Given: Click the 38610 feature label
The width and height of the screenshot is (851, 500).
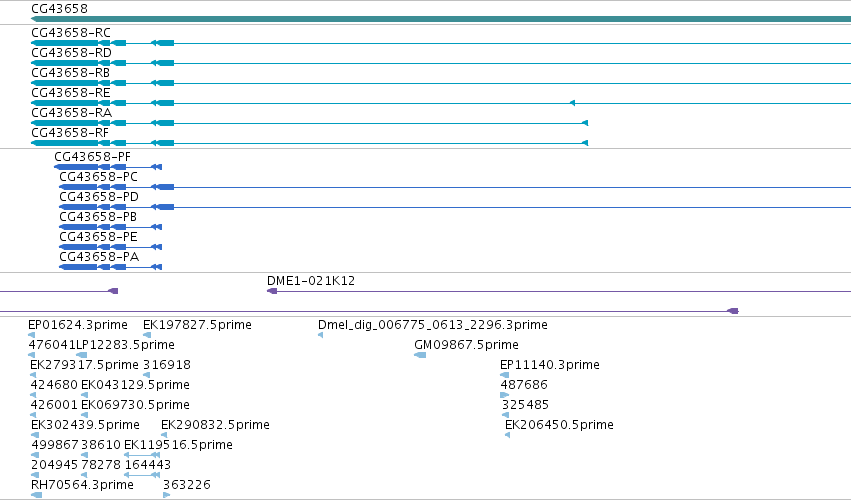Looking at the screenshot, I should (101, 445).
